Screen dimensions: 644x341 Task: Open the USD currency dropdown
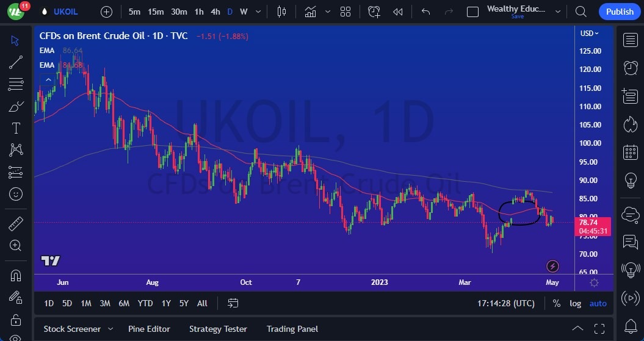(590, 33)
